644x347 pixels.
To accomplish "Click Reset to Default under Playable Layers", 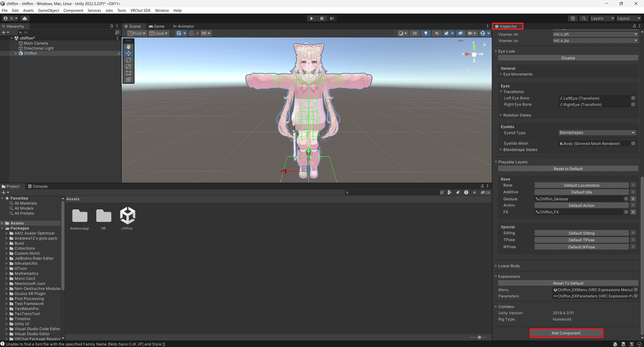I will (568, 168).
